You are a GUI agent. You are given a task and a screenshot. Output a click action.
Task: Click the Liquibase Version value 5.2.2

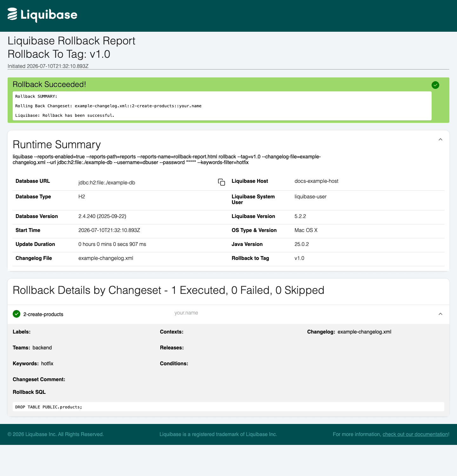tap(300, 216)
